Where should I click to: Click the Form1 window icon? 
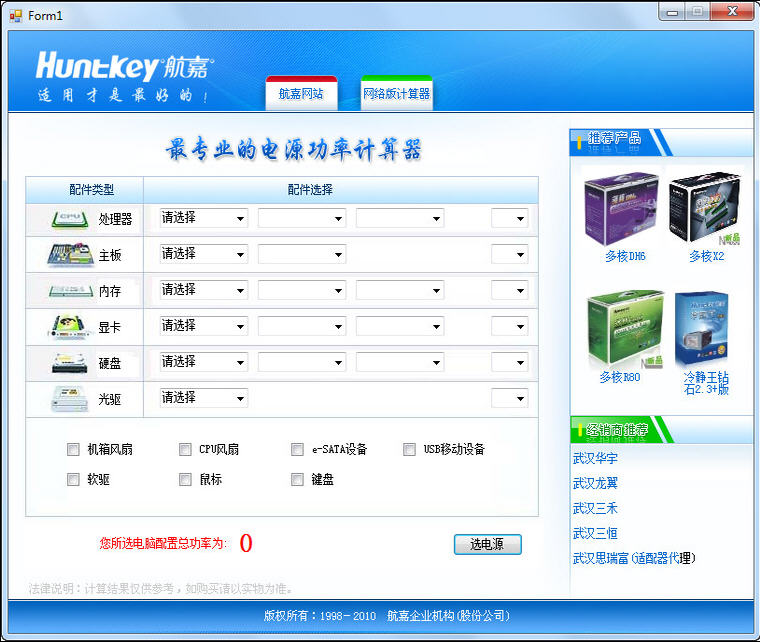[x=16, y=16]
